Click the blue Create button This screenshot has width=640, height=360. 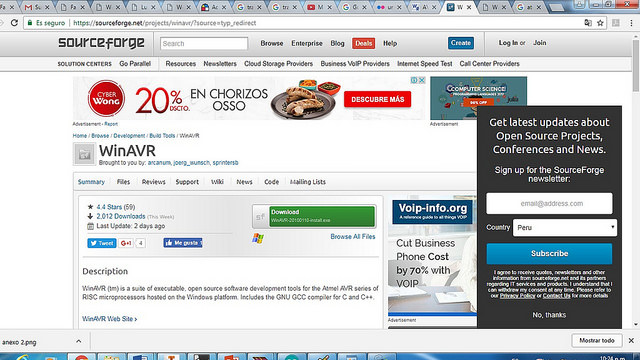tap(461, 43)
